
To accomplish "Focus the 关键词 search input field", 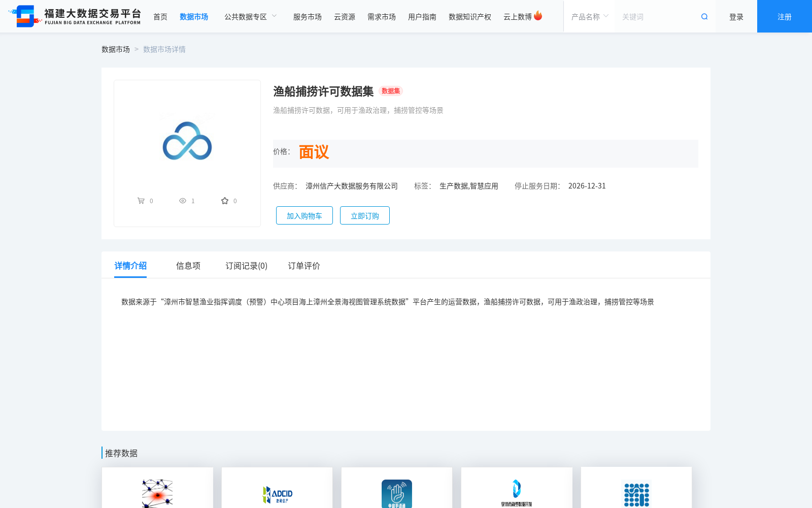I will tap(657, 17).
